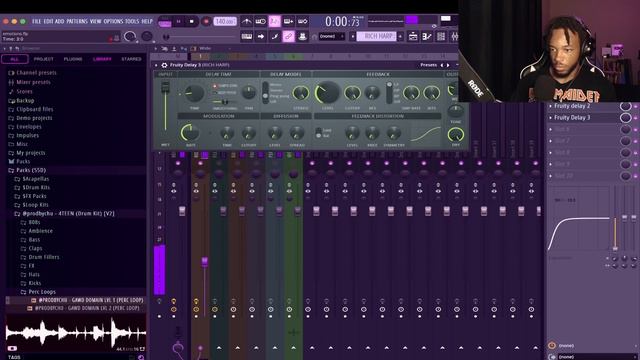The image size is (640, 360).
Task: Click the red record button
Action: pyautogui.click(x=206, y=21)
